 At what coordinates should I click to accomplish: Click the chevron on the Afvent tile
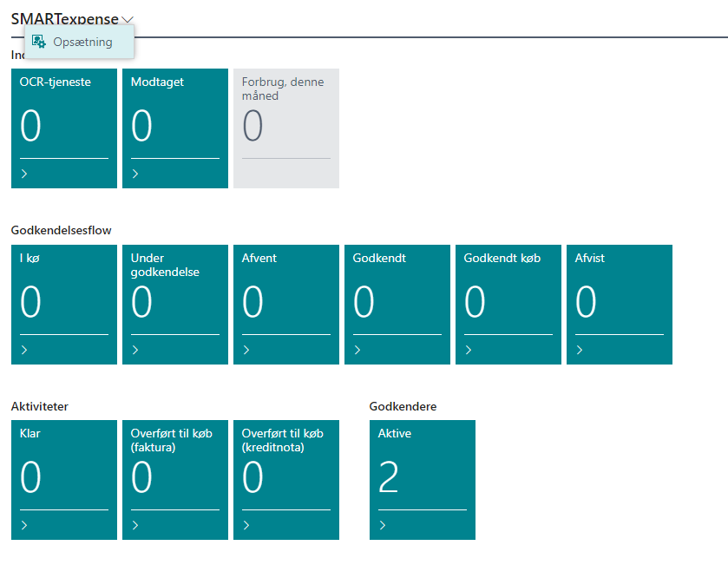[x=246, y=350]
